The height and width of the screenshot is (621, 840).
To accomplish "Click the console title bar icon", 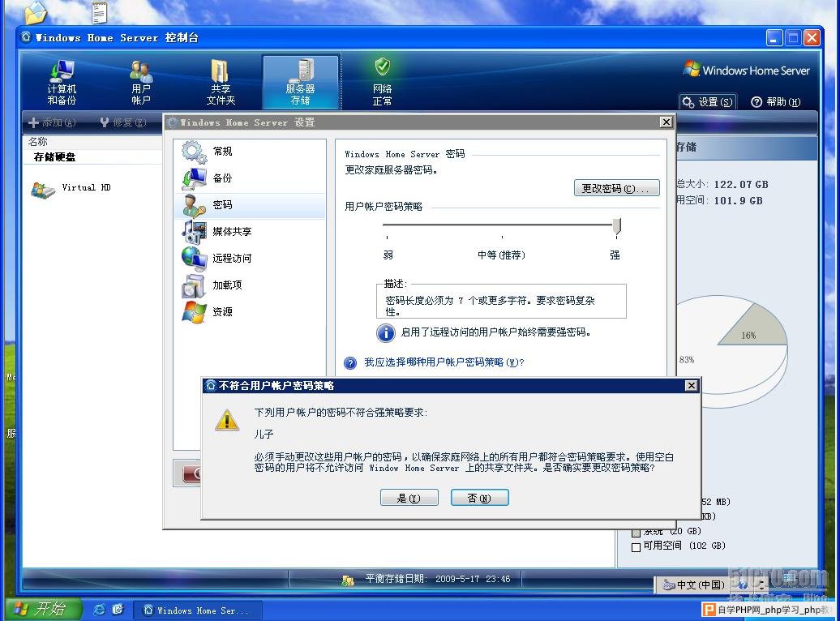I will click(x=26, y=37).
